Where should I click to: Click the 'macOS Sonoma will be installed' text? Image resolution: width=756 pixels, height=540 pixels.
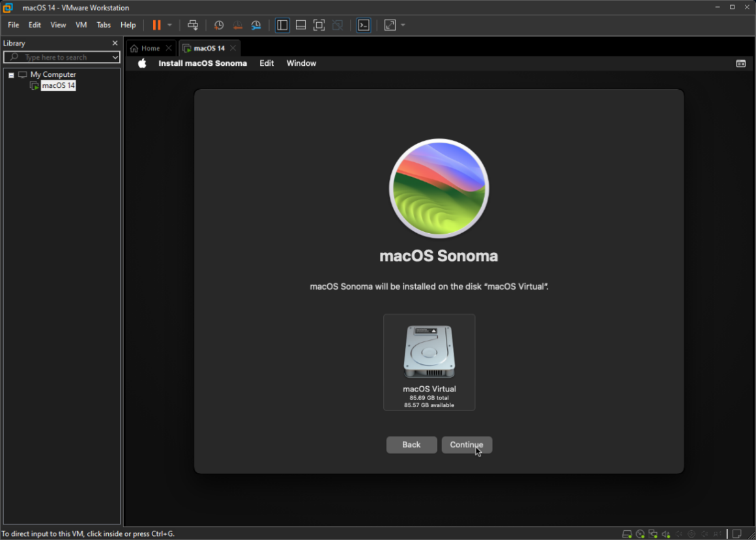(x=429, y=287)
